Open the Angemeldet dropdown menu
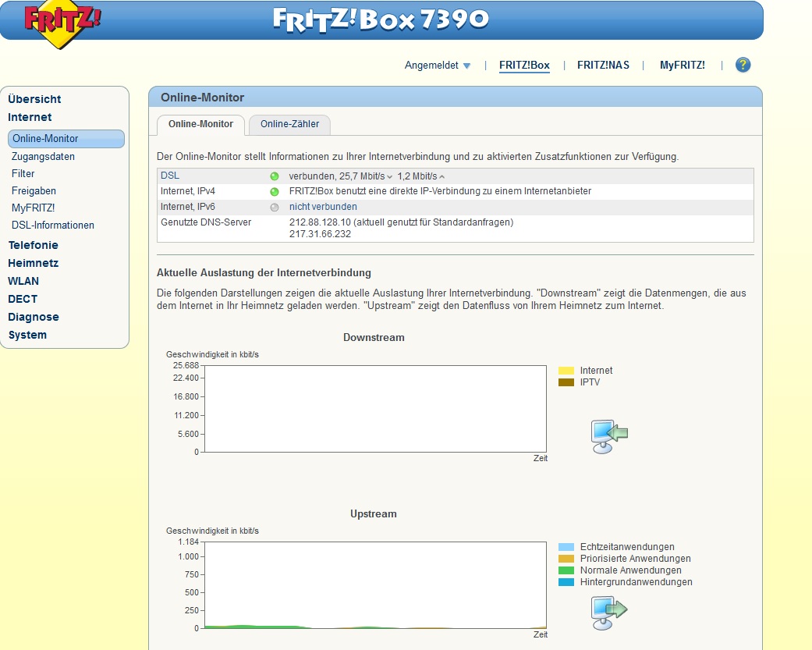The width and height of the screenshot is (812, 650). pos(438,66)
